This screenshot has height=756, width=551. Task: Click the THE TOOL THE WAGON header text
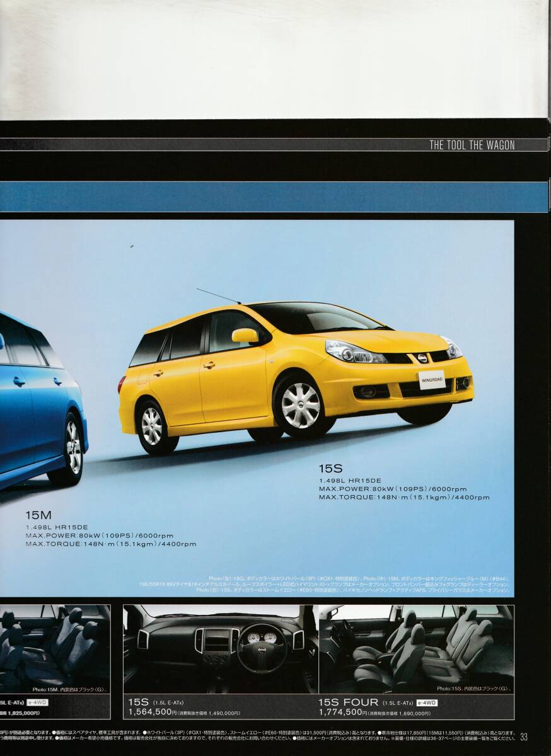472,146
